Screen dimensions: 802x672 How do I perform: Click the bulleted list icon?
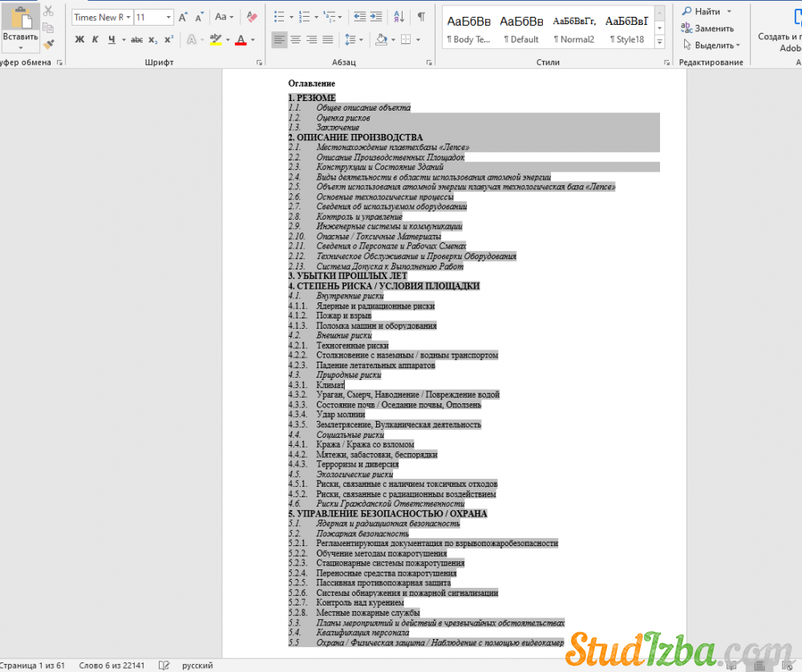point(279,17)
